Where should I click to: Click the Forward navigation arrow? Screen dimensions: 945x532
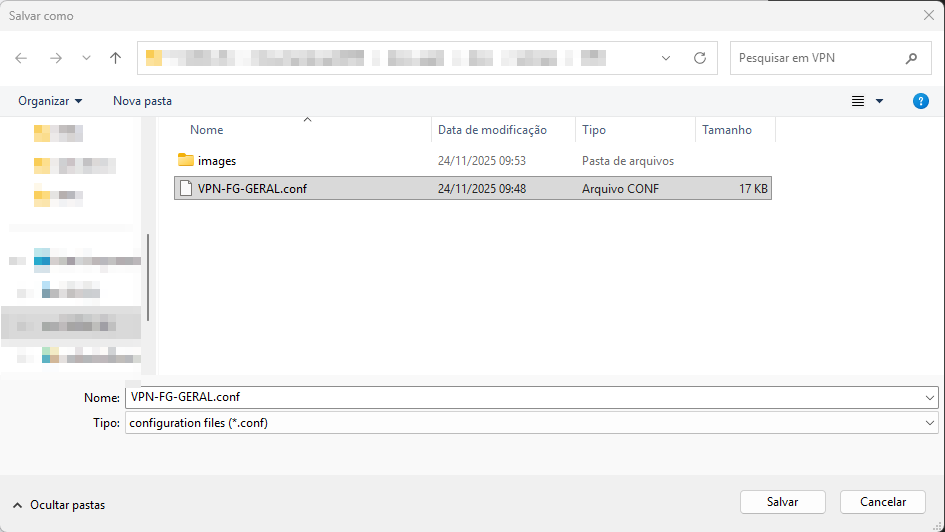coord(55,58)
